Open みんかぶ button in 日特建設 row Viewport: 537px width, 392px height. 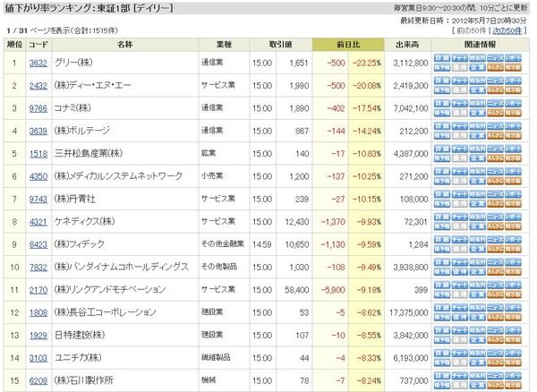point(495,340)
